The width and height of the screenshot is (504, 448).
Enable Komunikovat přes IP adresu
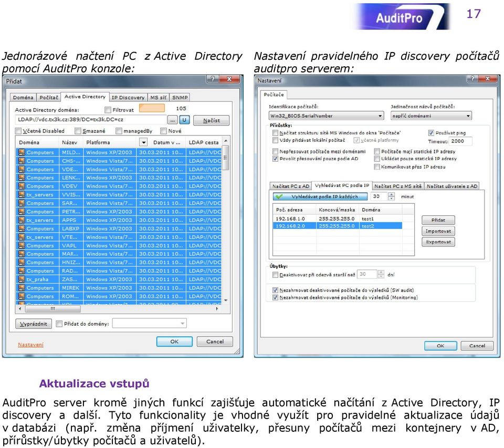[x=377, y=166]
